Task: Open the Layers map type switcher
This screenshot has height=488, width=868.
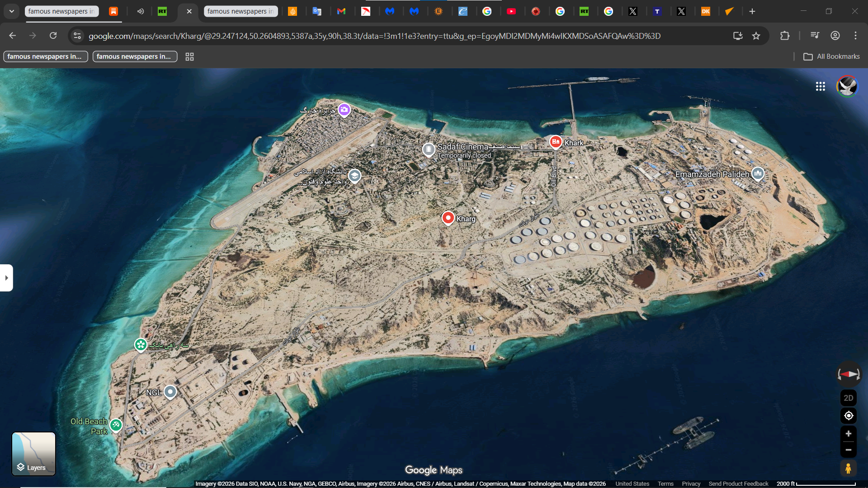Action: coord(33,454)
